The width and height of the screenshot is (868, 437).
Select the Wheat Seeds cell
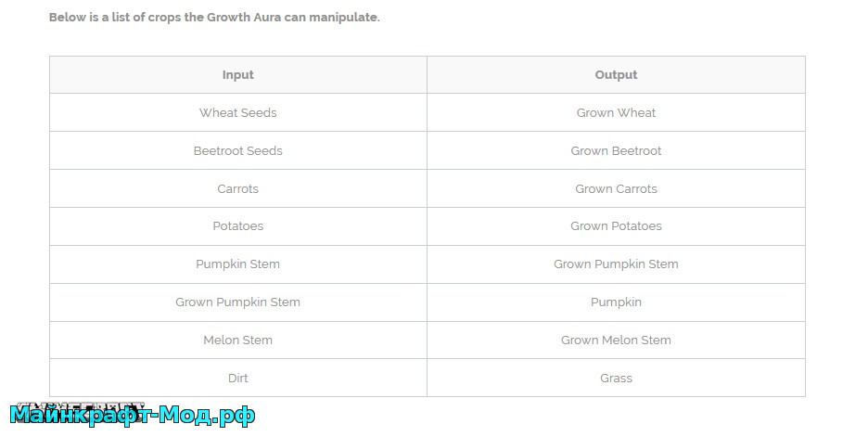tap(238, 112)
